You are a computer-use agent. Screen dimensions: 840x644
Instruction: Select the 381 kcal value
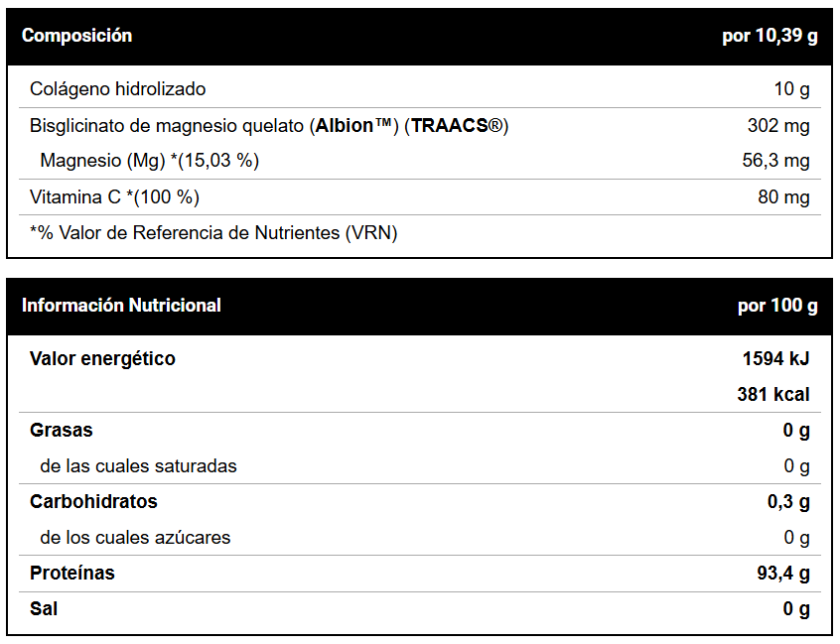[773, 395]
